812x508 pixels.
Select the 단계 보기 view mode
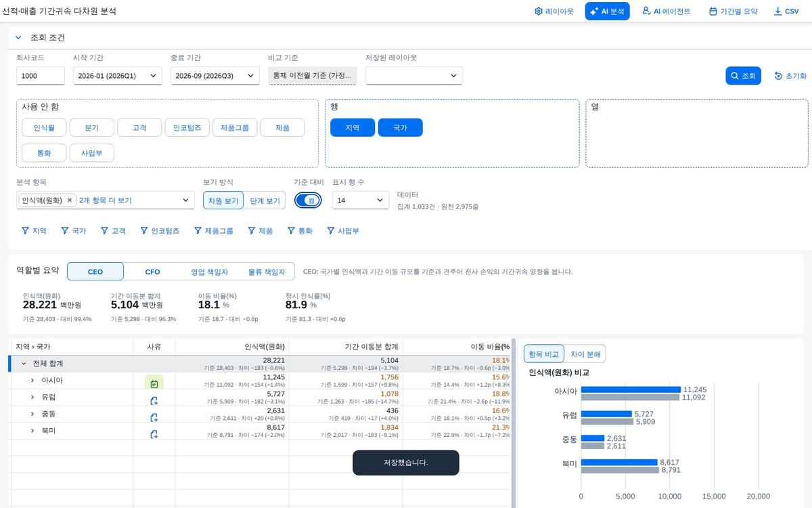point(265,200)
